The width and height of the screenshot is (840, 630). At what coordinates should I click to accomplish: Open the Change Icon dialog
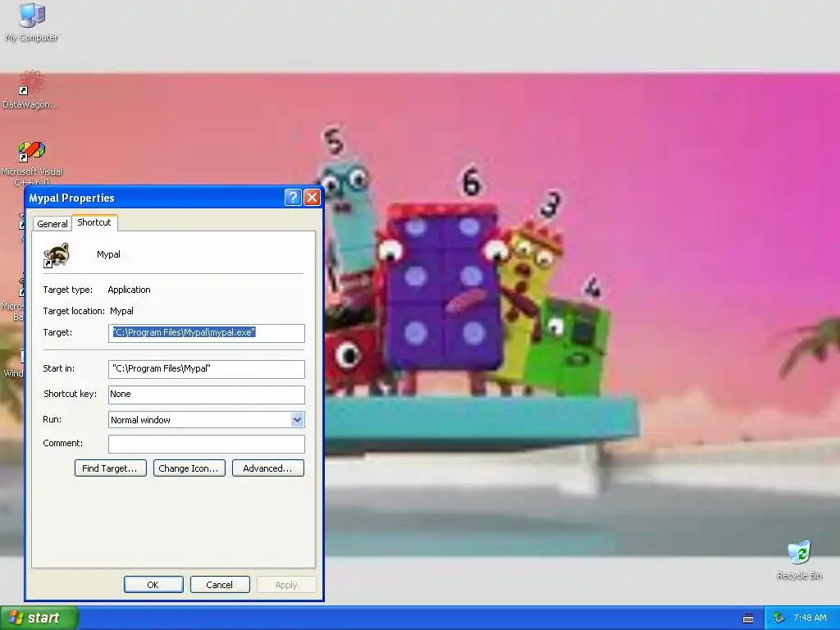pos(189,468)
